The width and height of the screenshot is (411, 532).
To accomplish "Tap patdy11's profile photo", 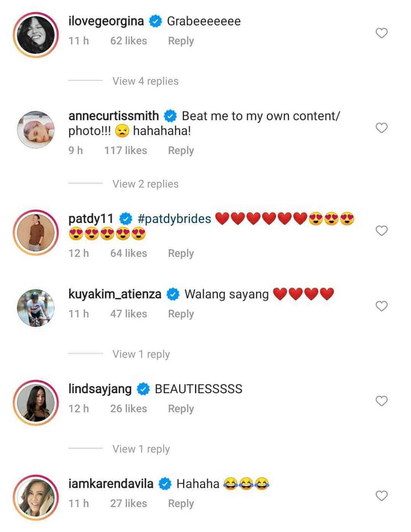I will pyautogui.click(x=36, y=232).
